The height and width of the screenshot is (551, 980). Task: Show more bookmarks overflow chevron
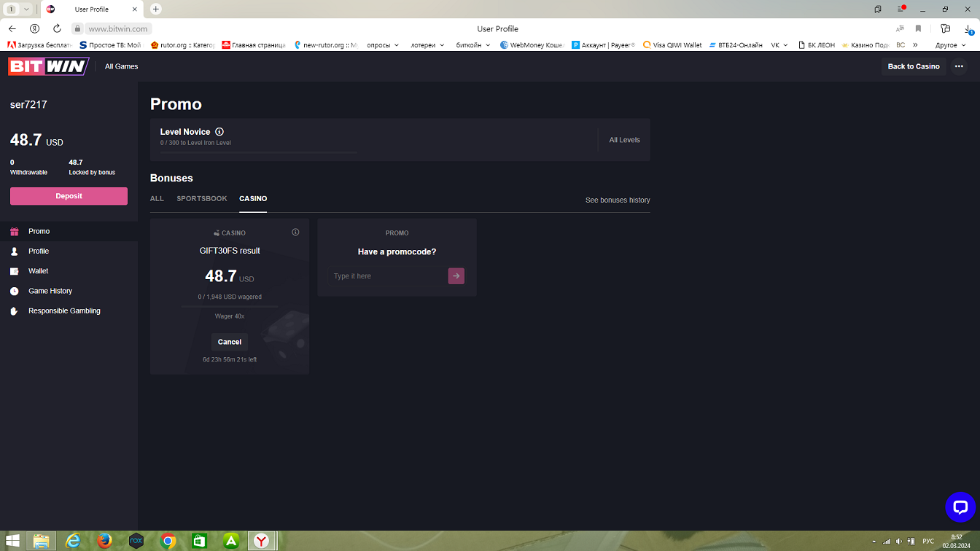[915, 45]
